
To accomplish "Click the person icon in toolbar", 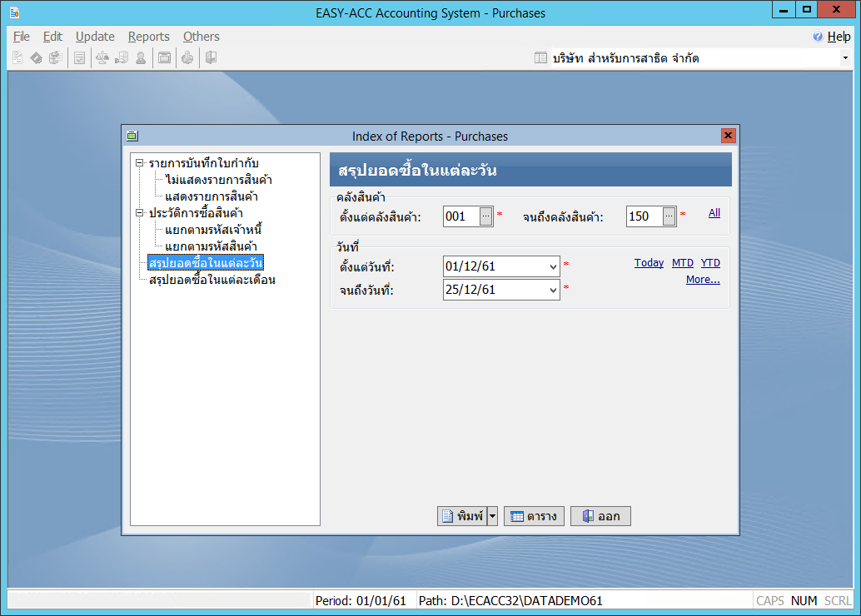I will (141, 58).
